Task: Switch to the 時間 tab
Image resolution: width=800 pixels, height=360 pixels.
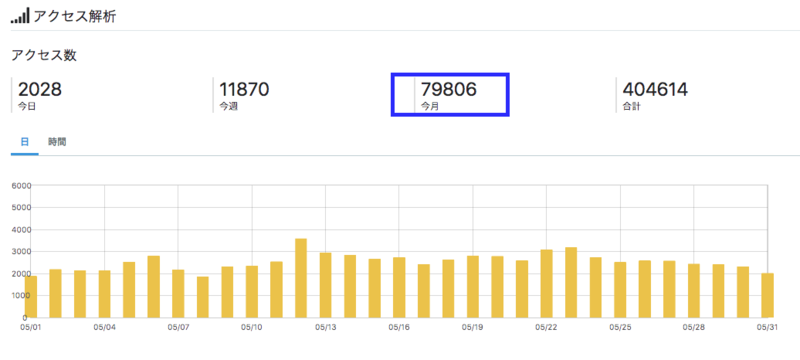Action: click(57, 142)
